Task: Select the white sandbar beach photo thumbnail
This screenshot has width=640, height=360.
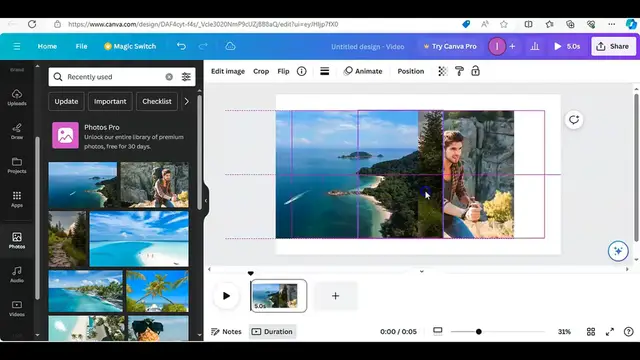Action: [x=139, y=239]
